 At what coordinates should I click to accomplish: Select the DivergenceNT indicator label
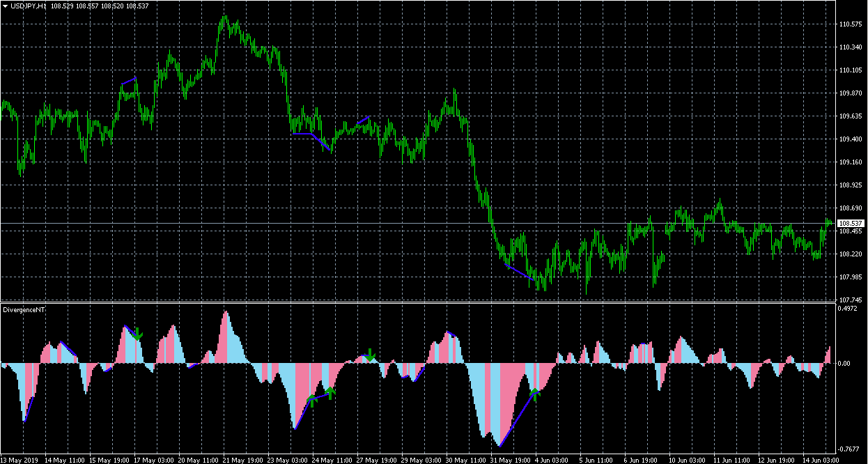(24, 309)
